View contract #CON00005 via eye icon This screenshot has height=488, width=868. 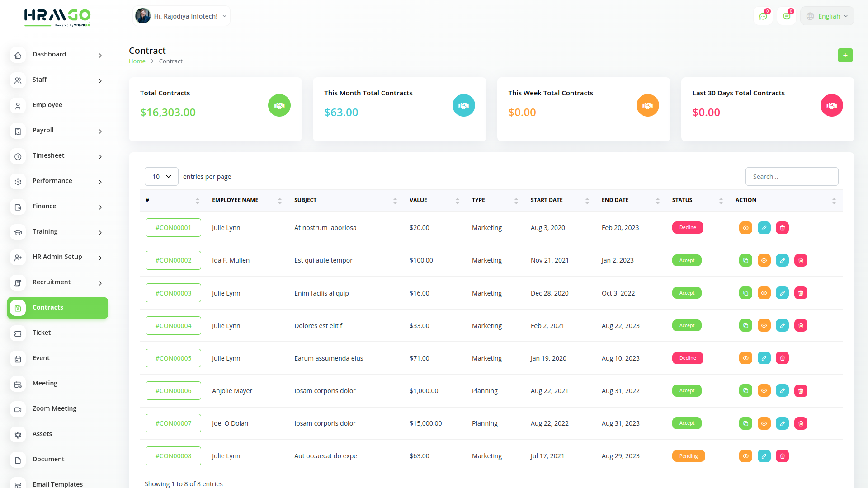[x=745, y=358]
